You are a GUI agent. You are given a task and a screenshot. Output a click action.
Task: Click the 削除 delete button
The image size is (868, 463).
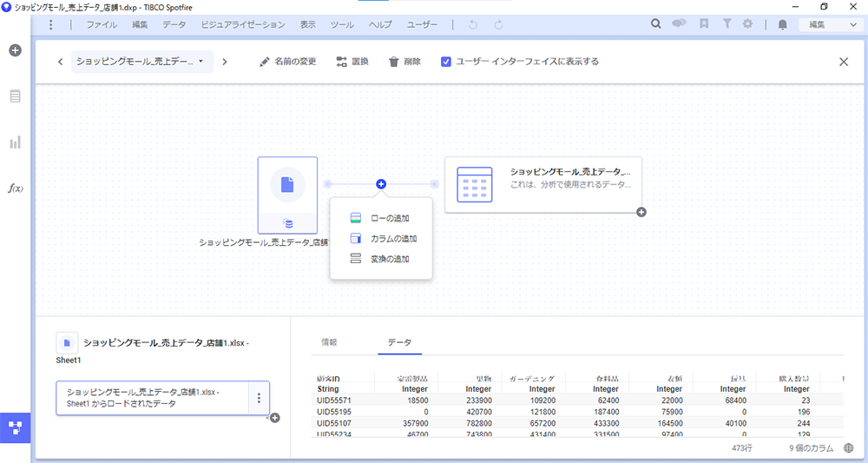coord(404,62)
